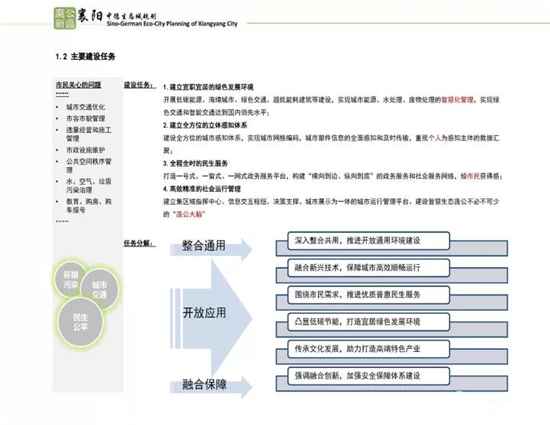Select the bullet '水、空气、垃圾污染治理'
Viewport: 550px width, 425px height.
pyautogui.click(x=88, y=185)
